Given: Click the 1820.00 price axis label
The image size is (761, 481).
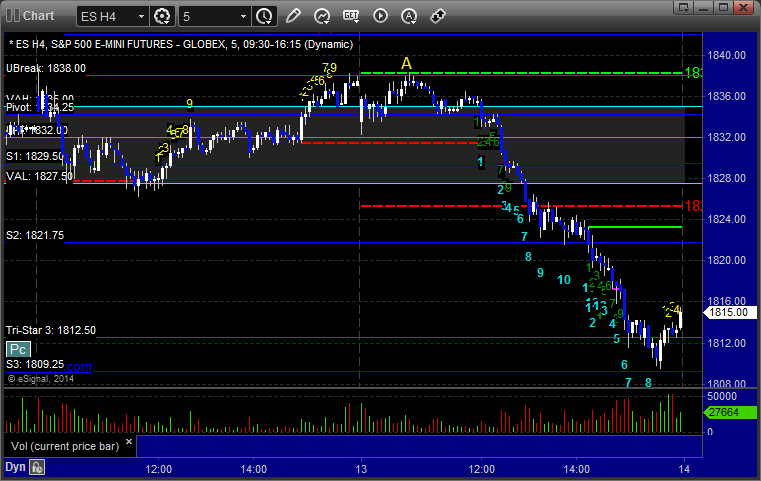Looking at the screenshot, I should pyautogui.click(x=727, y=260).
